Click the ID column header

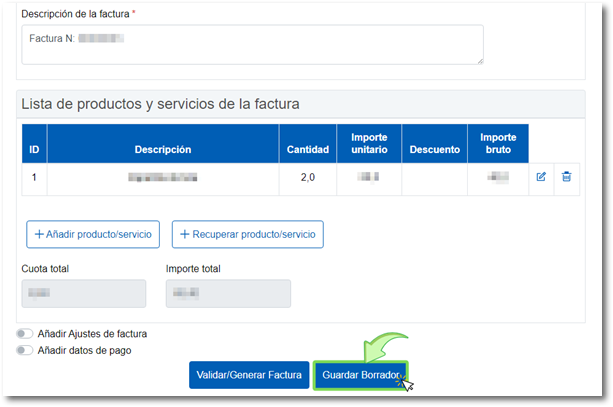point(34,150)
